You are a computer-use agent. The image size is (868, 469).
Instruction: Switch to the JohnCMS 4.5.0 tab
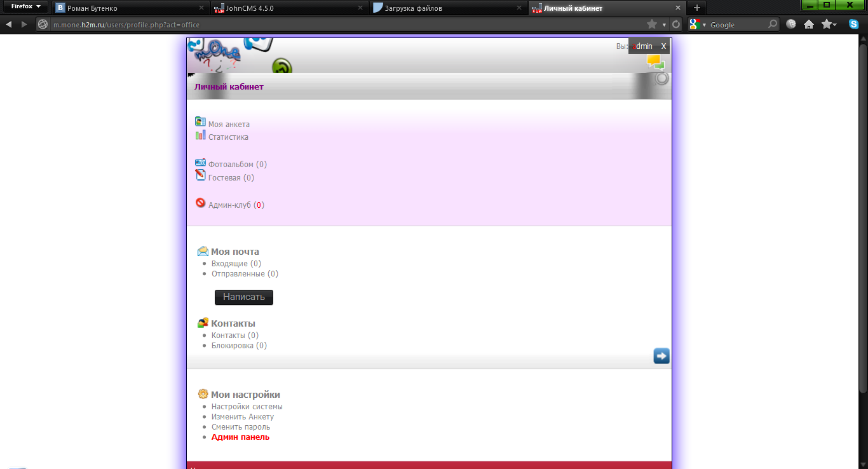coord(289,8)
